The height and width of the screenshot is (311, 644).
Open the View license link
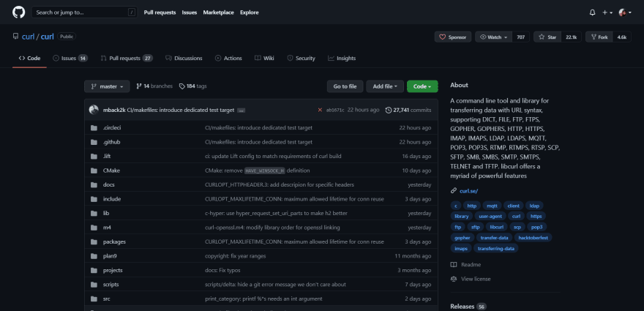pos(471,279)
